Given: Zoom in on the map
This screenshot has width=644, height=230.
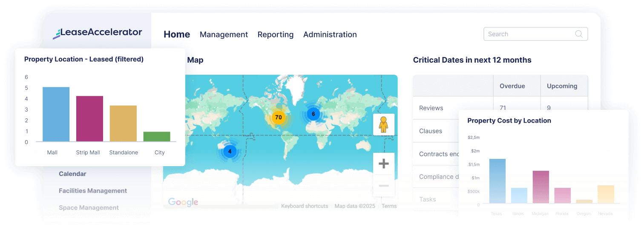Looking at the screenshot, I should click(383, 164).
